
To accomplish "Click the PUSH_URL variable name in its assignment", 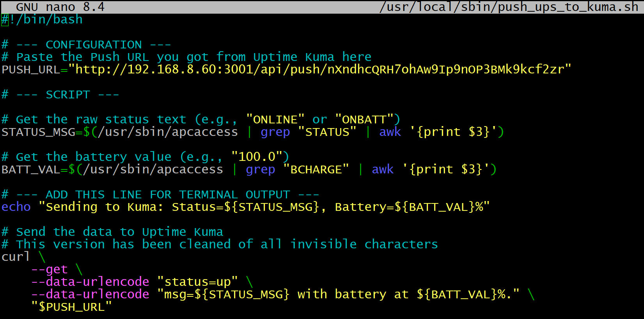I will pos(31,70).
